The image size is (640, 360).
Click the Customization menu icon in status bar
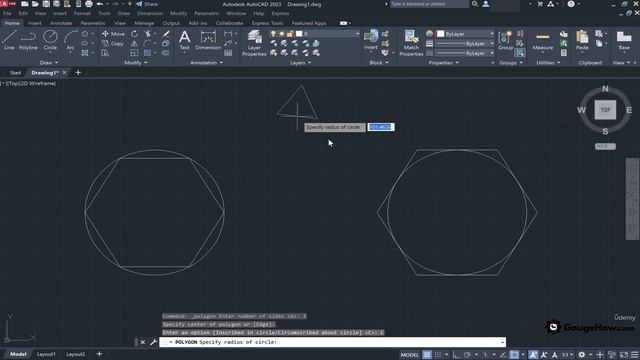pyautogui.click(x=635, y=355)
